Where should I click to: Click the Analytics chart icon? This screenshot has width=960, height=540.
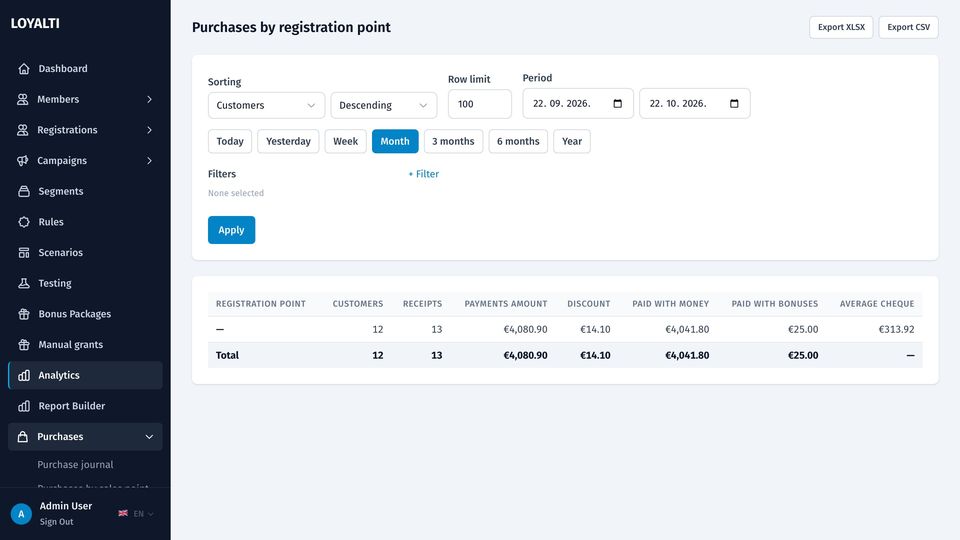coord(24,375)
